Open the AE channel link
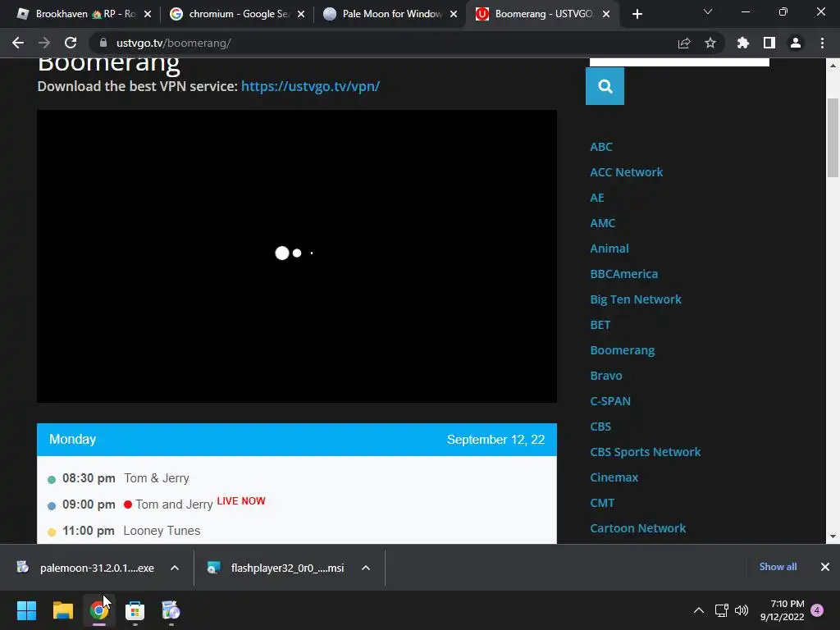 [597, 198]
